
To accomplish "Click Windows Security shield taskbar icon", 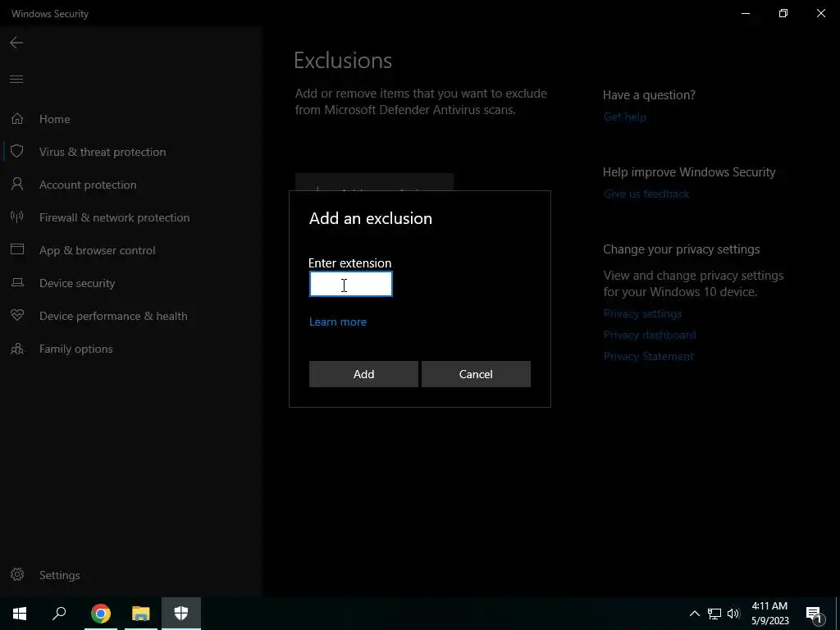I will (181, 614).
